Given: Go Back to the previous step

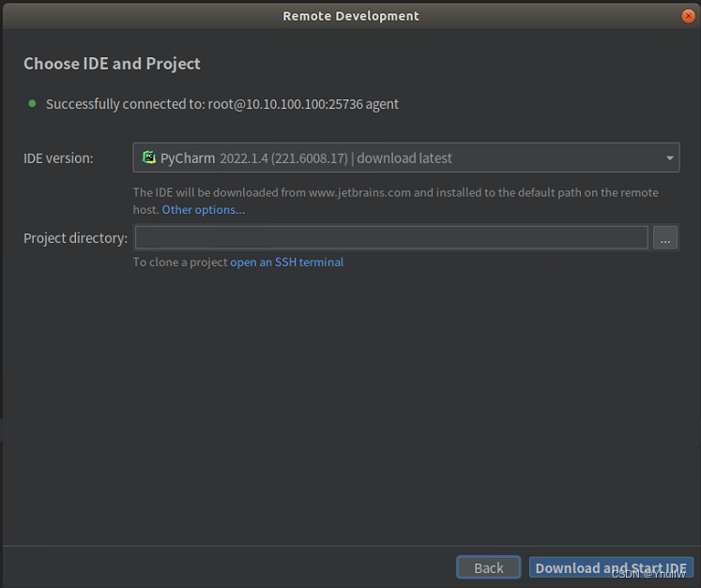Looking at the screenshot, I should (488, 567).
